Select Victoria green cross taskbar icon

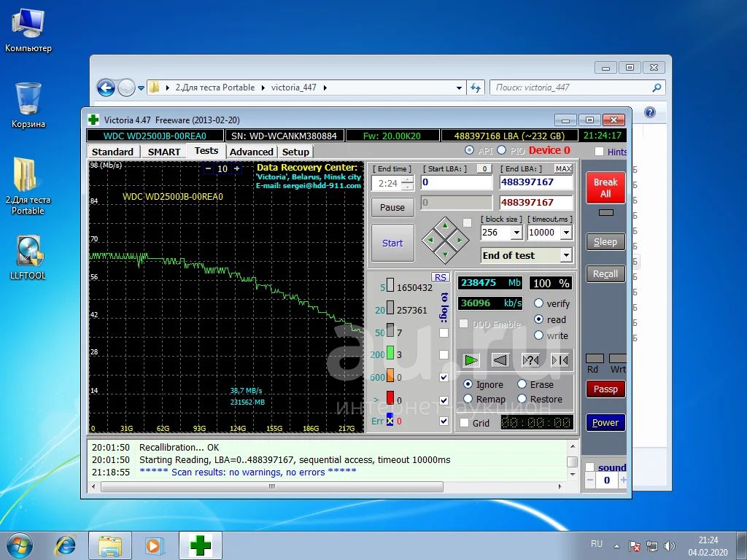click(x=200, y=545)
